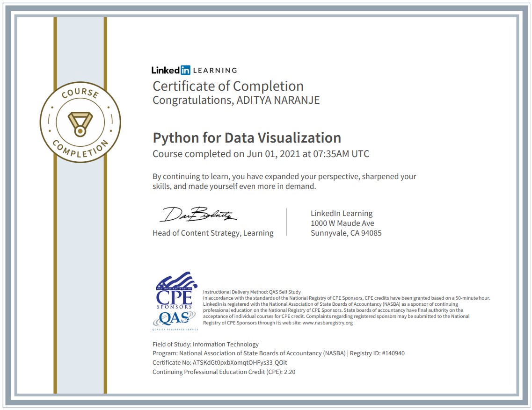Click the handwritten signature

[x=198, y=214]
